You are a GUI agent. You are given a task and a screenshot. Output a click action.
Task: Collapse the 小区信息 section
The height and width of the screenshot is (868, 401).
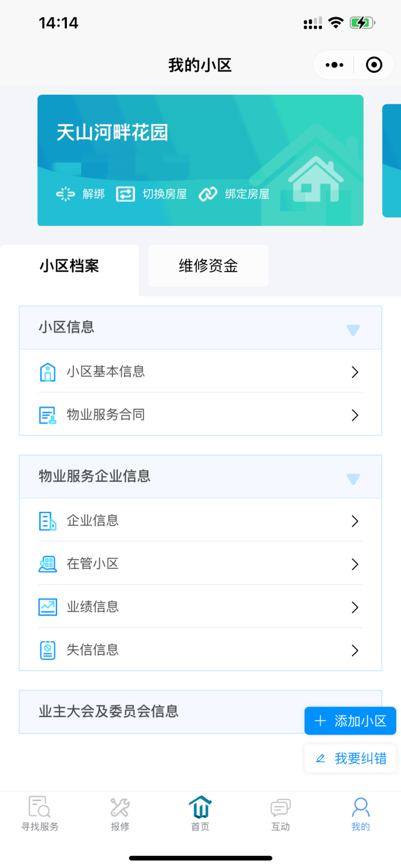pyautogui.click(x=353, y=329)
